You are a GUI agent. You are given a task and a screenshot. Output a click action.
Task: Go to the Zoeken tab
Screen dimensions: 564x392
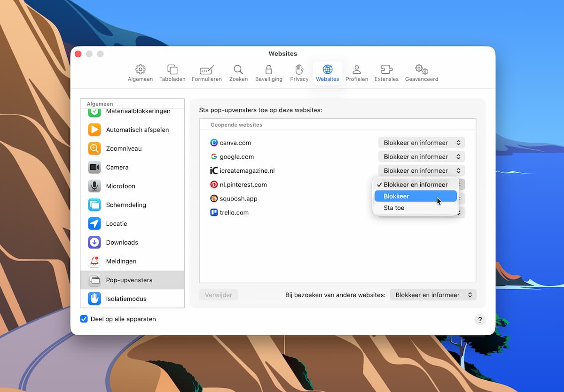[x=238, y=73]
